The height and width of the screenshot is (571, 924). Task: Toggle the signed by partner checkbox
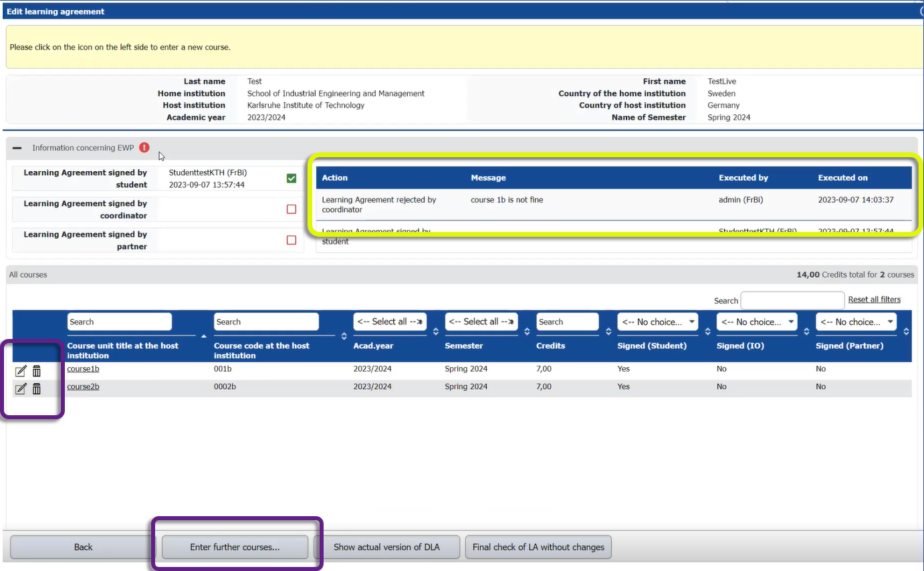[x=291, y=240]
